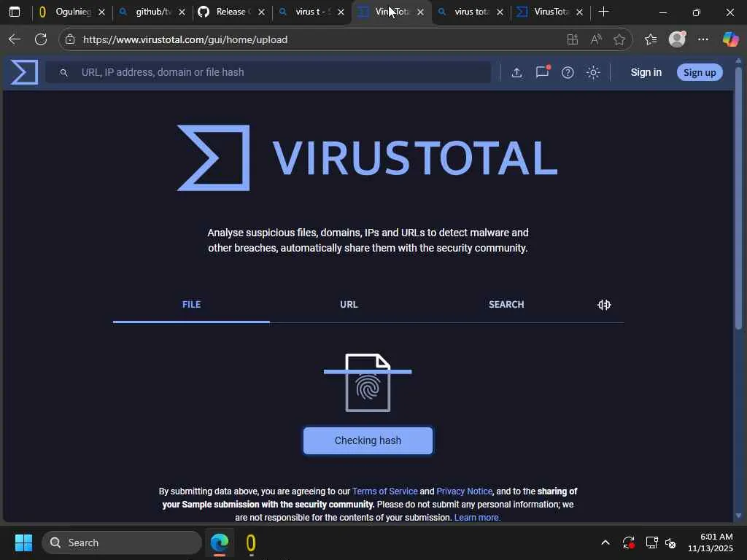Click the network tray icon
747x560 pixels.
(x=651, y=542)
